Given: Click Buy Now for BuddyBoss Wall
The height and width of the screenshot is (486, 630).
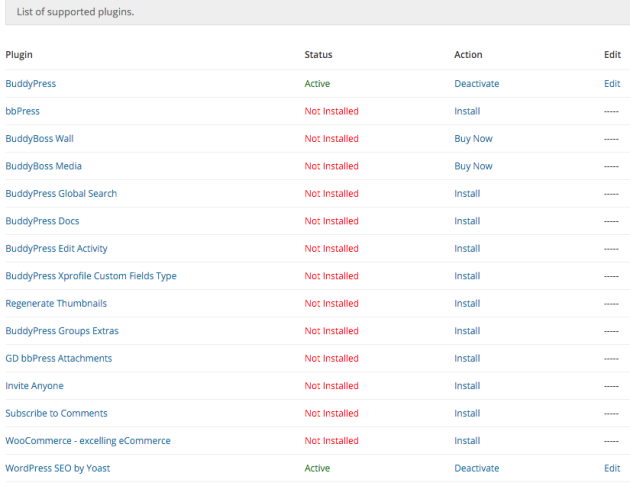Looking at the screenshot, I should 473,139.
